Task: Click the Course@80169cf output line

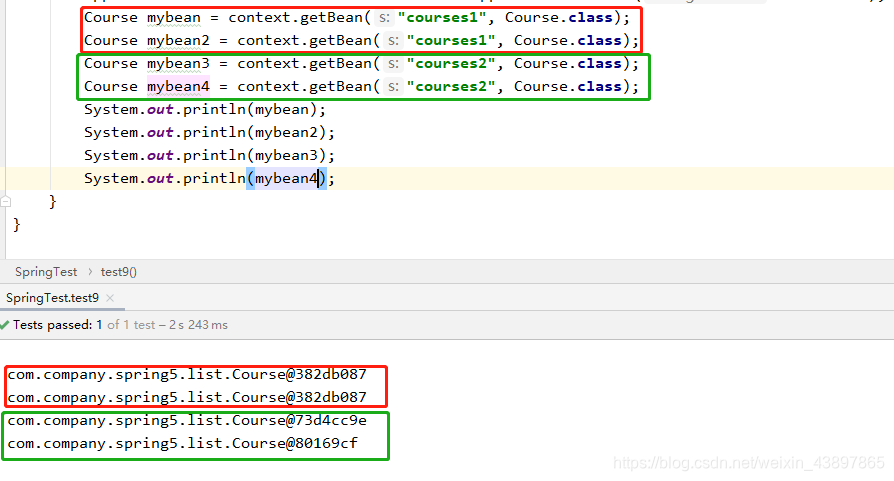Action: (182, 443)
